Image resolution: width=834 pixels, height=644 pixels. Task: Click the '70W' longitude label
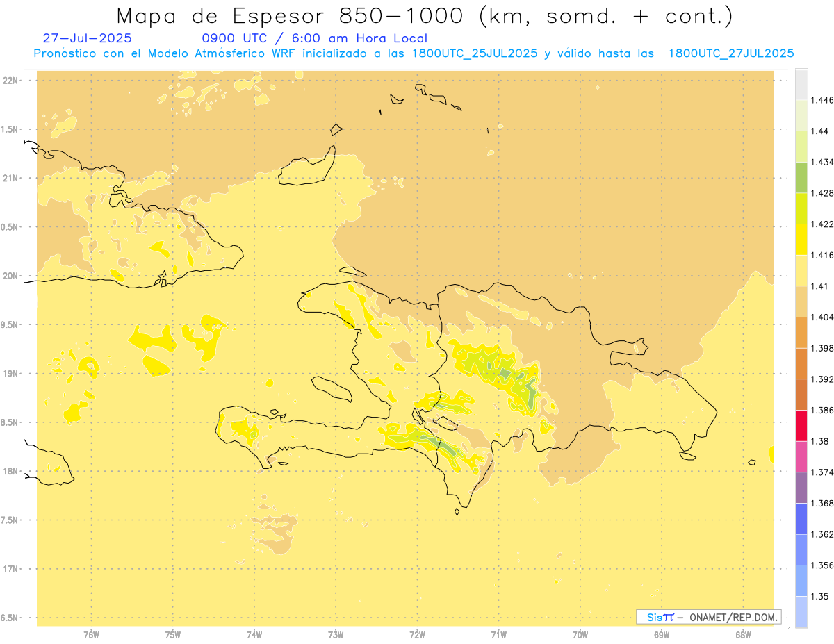coord(580,635)
